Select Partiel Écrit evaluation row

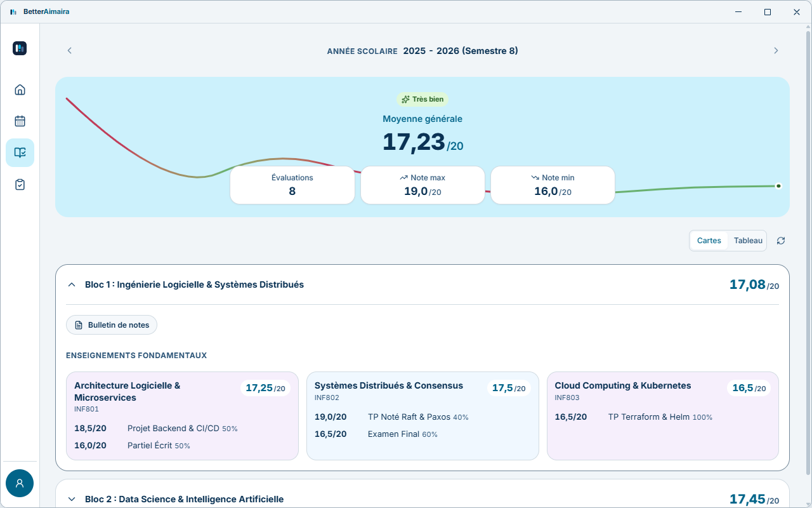pyautogui.click(x=182, y=446)
